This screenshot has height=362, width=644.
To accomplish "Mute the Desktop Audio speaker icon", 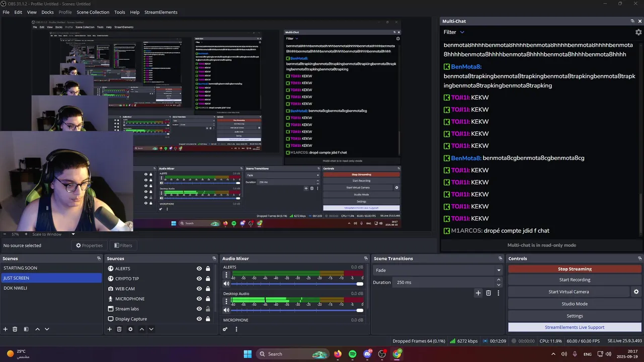I will (x=226, y=310).
